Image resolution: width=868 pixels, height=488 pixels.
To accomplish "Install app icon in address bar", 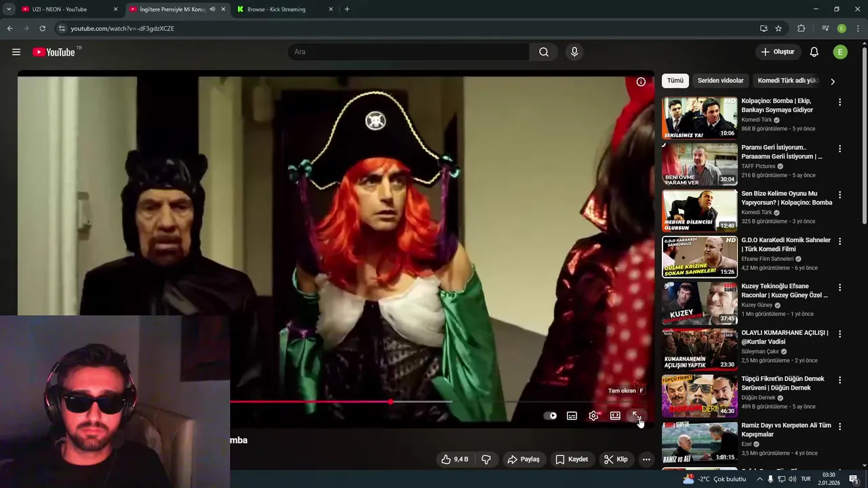I will pyautogui.click(x=764, y=28).
